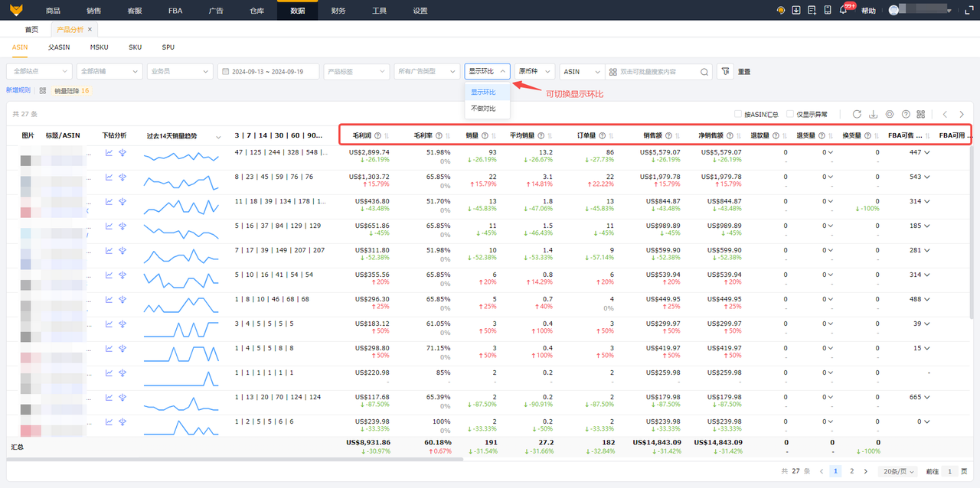The width and height of the screenshot is (980, 488).
Task: Check the 按ASIN汇总 checkbox
Action: (738, 115)
